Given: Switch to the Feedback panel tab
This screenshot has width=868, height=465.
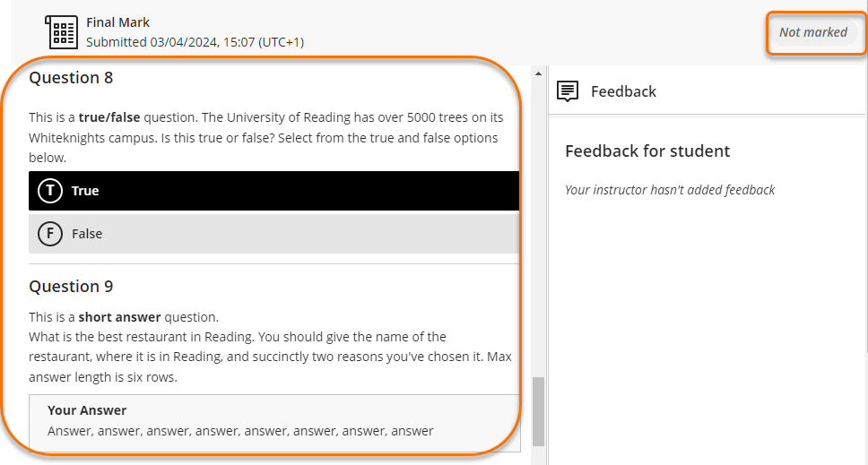Looking at the screenshot, I should click(623, 91).
